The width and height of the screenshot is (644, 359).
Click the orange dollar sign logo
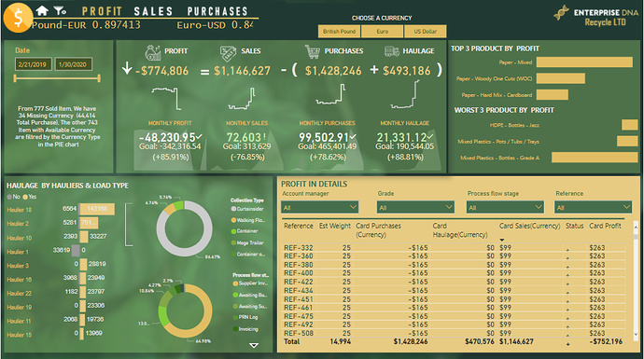[x=18, y=18]
